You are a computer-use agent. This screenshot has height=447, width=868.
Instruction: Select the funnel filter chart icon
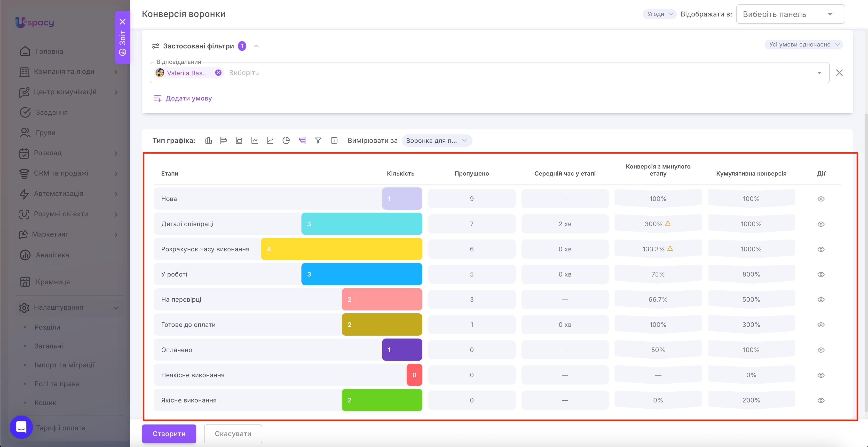pos(318,141)
